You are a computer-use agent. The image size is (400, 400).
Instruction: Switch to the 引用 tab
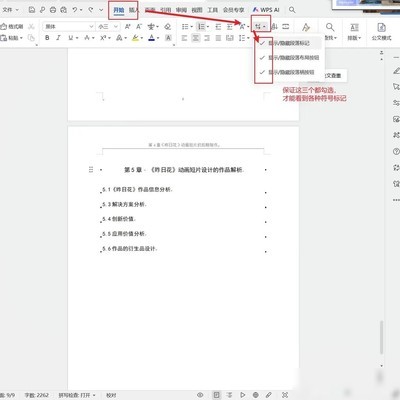pyautogui.click(x=165, y=10)
